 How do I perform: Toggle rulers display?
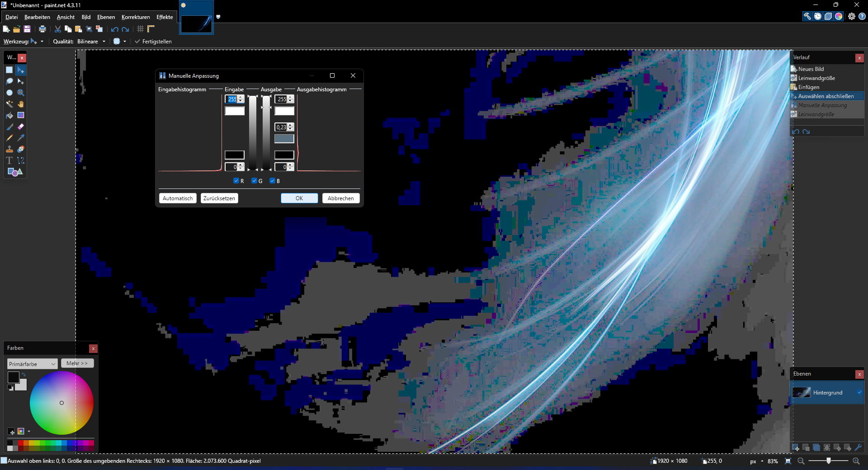pyautogui.click(x=151, y=29)
